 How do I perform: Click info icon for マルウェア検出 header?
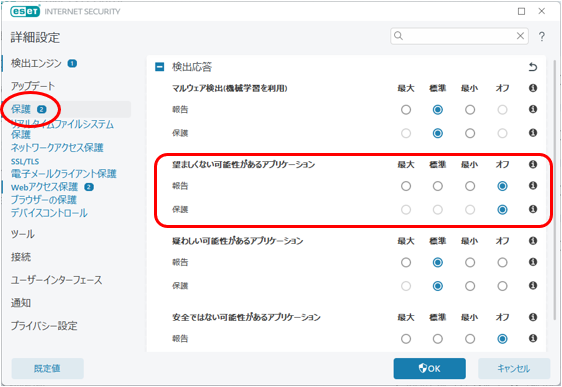point(533,88)
